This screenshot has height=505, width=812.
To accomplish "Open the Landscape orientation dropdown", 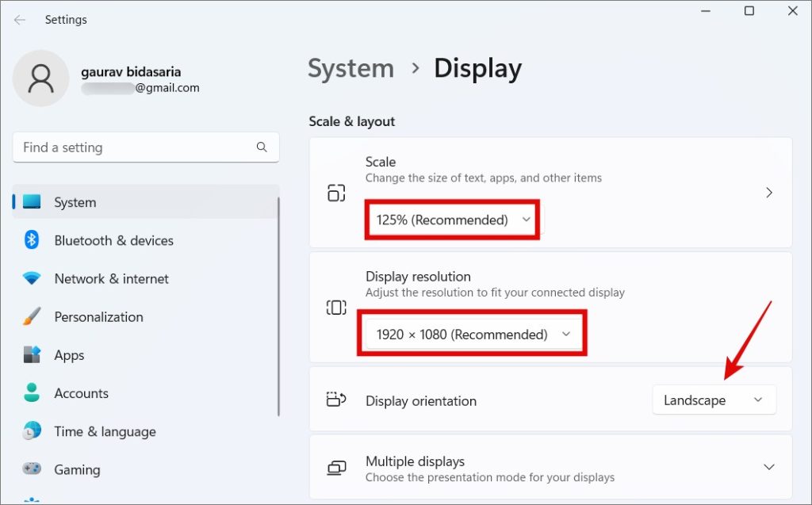I will pyautogui.click(x=714, y=400).
